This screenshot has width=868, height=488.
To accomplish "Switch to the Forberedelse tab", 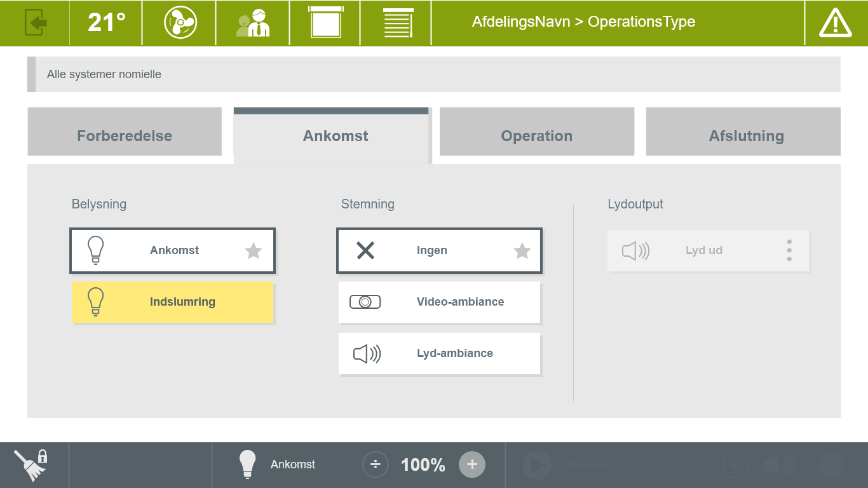I will point(125,135).
